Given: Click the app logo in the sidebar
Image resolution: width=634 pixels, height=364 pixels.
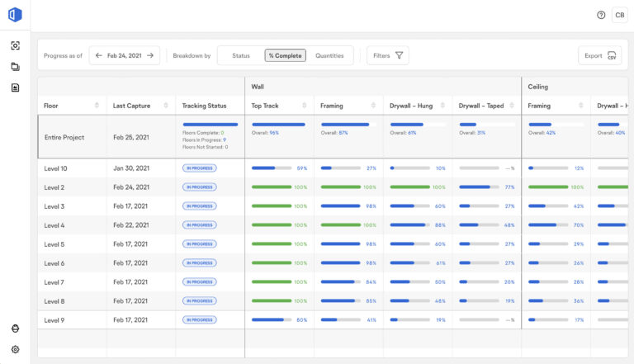Looking at the screenshot, I should [x=15, y=16].
